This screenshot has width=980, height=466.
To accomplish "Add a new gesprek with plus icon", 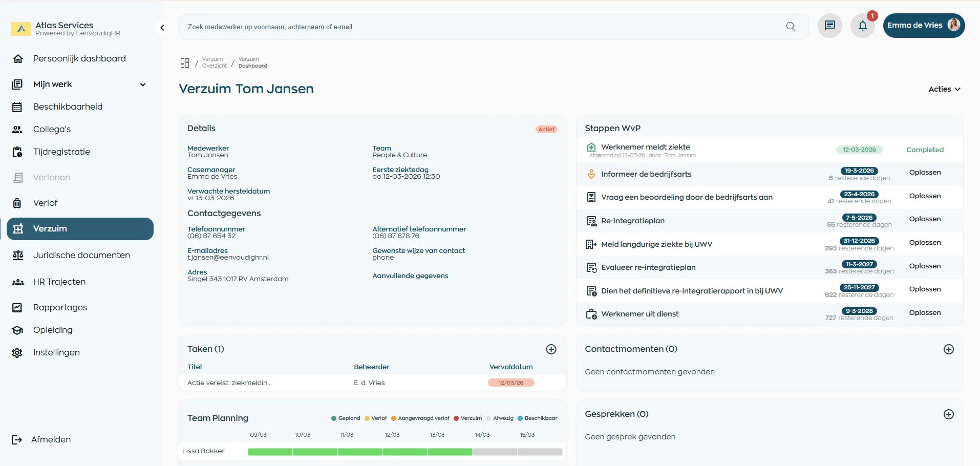I will click(x=948, y=414).
